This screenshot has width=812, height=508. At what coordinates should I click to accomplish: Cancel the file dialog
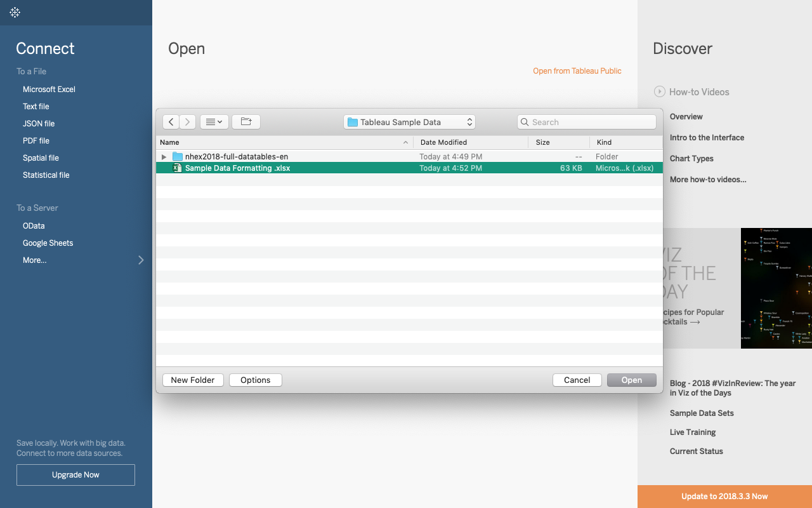point(577,380)
